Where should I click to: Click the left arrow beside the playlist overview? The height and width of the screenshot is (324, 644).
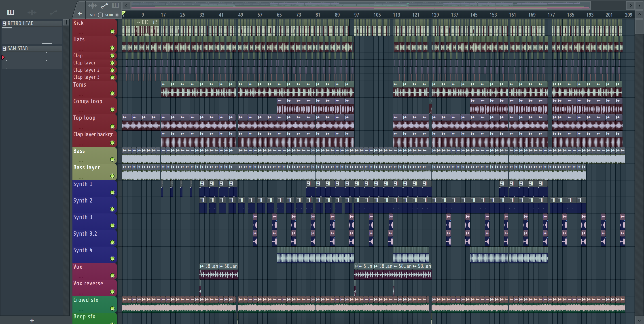(x=126, y=5)
